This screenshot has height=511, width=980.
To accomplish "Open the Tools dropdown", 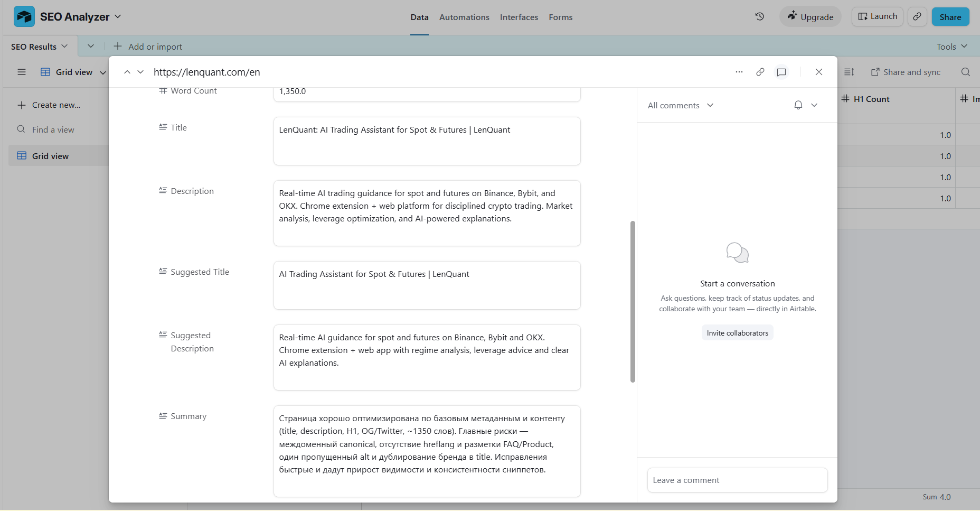I will coord(952,47).
